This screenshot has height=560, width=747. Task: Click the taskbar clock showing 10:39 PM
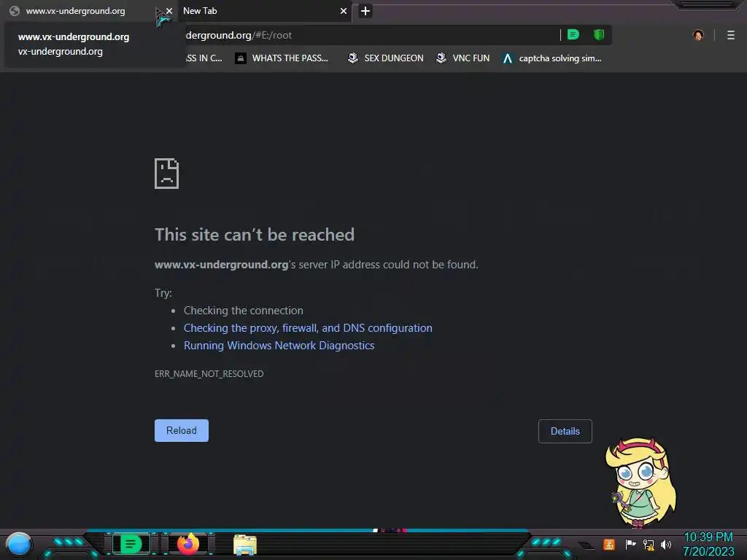coord(708,544)
